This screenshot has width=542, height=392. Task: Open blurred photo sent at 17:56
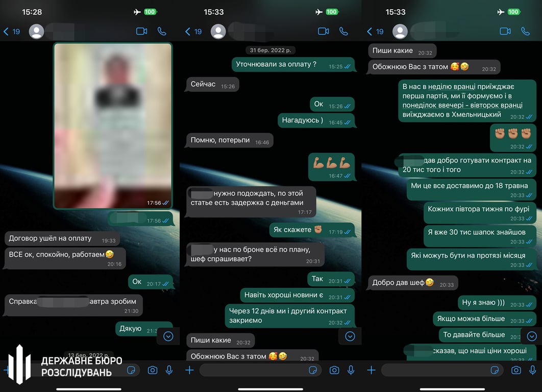tap(113, 126)
